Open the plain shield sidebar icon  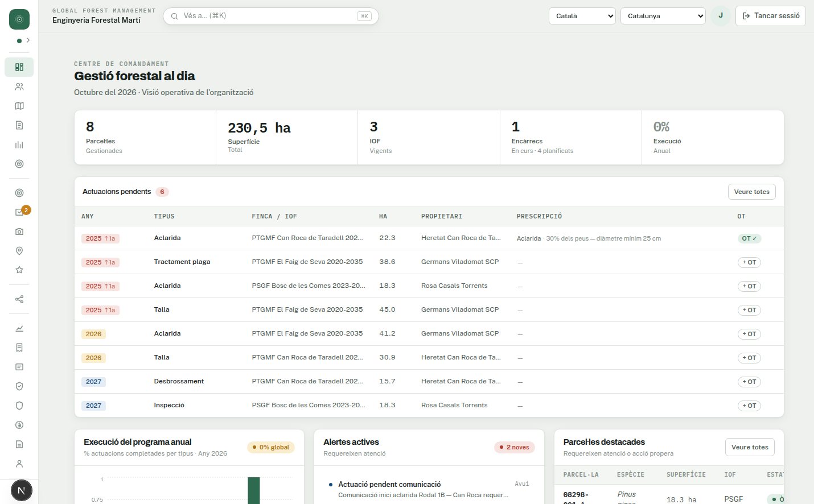[19, 406]
